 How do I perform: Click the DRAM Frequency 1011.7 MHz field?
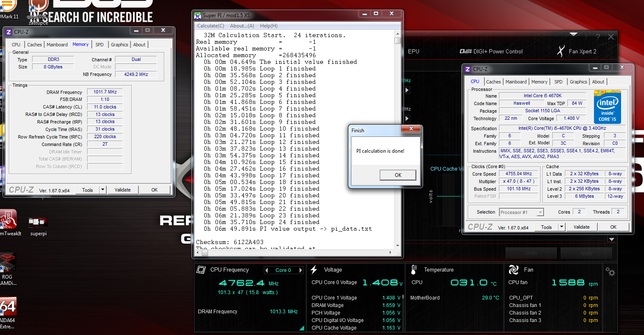(105, 92)
